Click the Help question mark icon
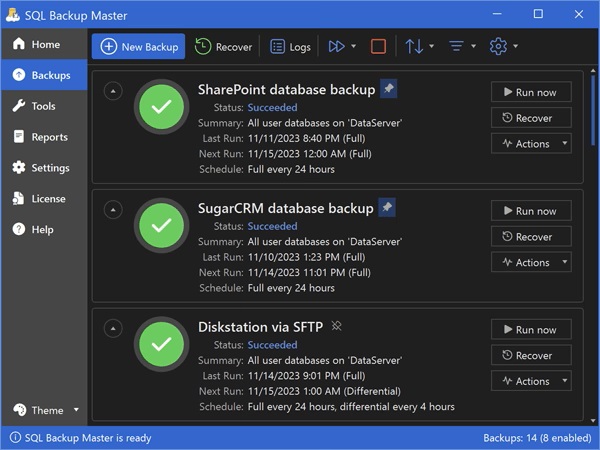600x450 pixels. [19, 229]
